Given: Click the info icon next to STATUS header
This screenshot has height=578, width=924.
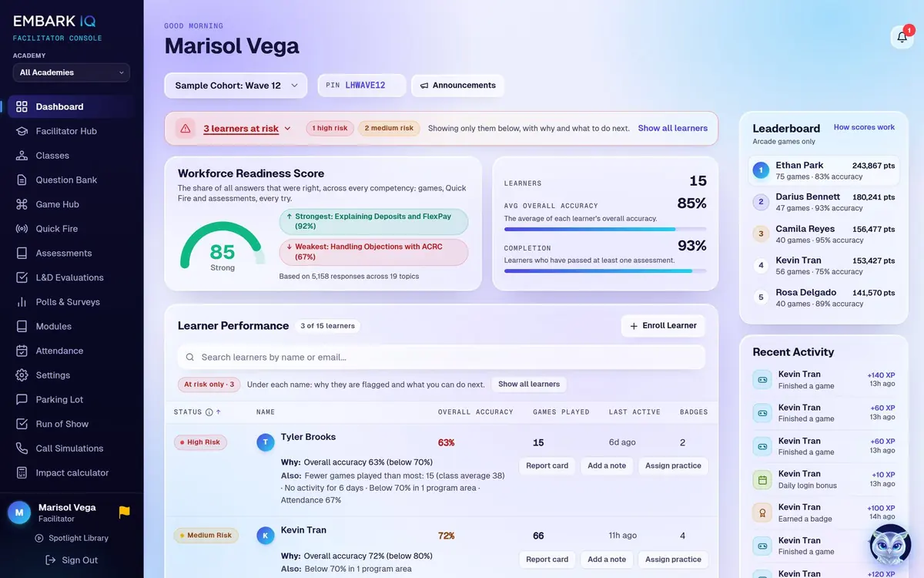Looking at the screenshot, I should pyautogui.click(x=209, y=412).
